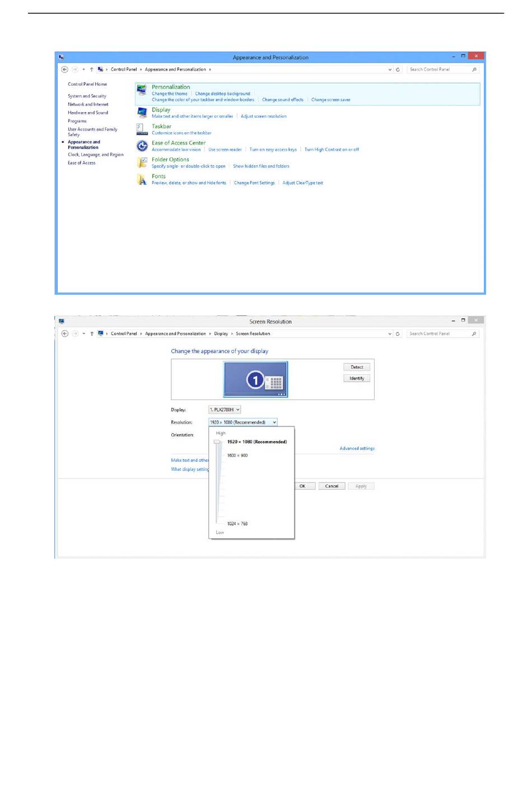The image size is (532, 789).
Task: Open Advanced settings link
Action: pos(357,448)
